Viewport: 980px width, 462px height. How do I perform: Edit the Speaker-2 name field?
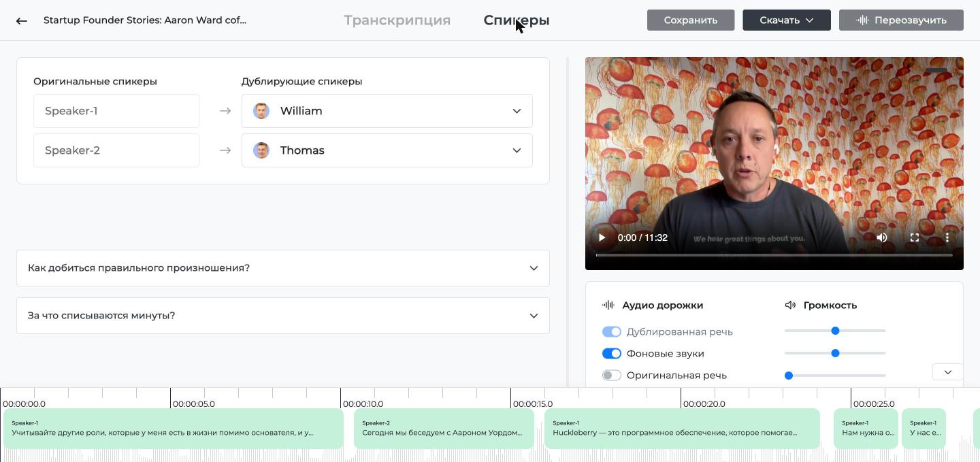click(x=116, y=150)
